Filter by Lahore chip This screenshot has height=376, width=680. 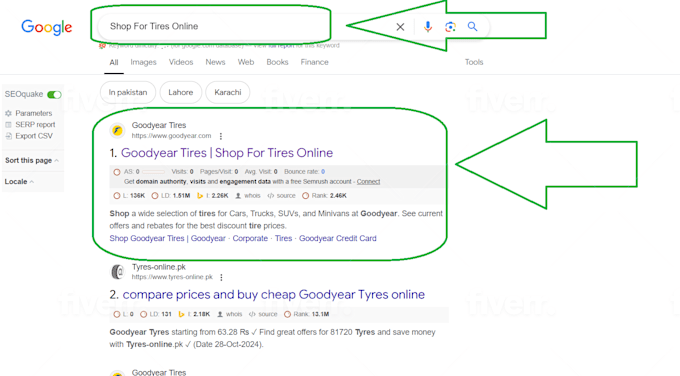(x=181, y=92)
